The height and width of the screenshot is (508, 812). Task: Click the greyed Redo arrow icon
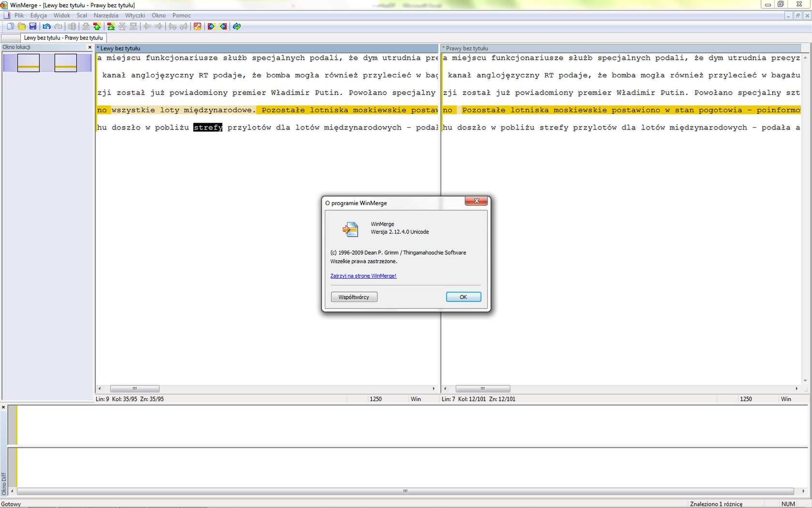(x=58, y=27)
